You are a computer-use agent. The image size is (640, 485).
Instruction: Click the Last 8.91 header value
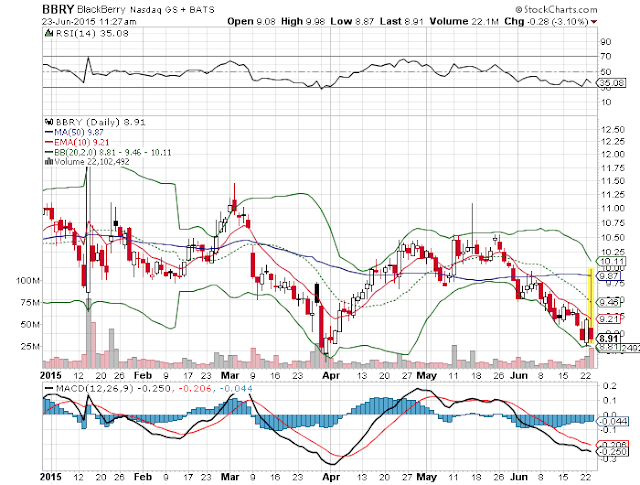pyautogui.click(x=402, y=21)
